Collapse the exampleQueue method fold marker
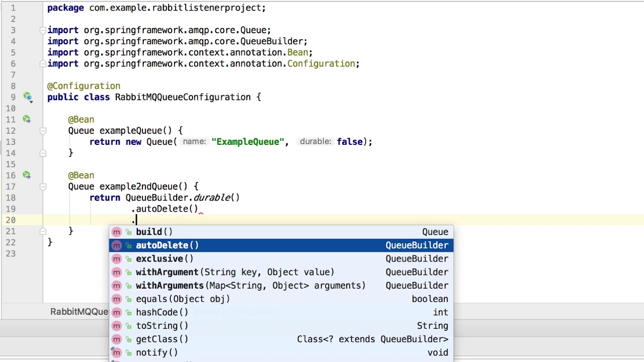Image resolution: width=644 pixels, height=362 pixels. tap(43, 131)
